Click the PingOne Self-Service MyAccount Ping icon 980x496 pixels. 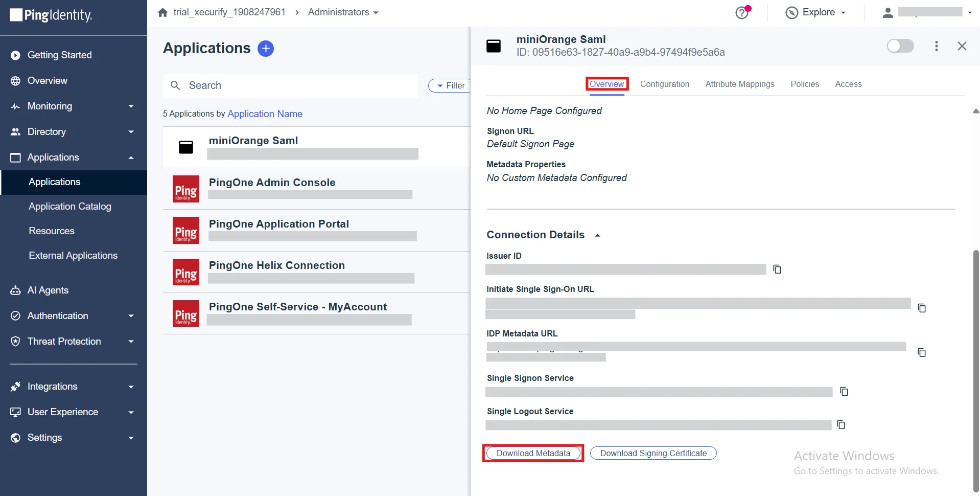click(186, 313)
